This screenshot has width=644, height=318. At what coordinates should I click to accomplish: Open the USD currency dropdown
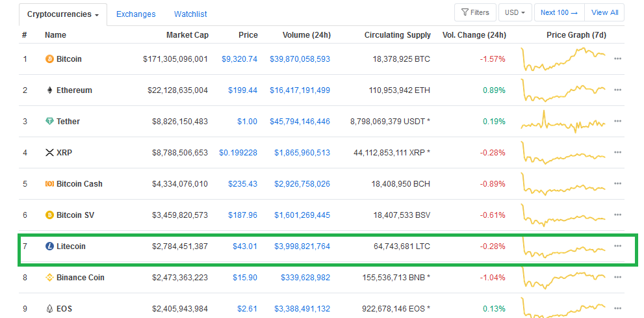515,13
